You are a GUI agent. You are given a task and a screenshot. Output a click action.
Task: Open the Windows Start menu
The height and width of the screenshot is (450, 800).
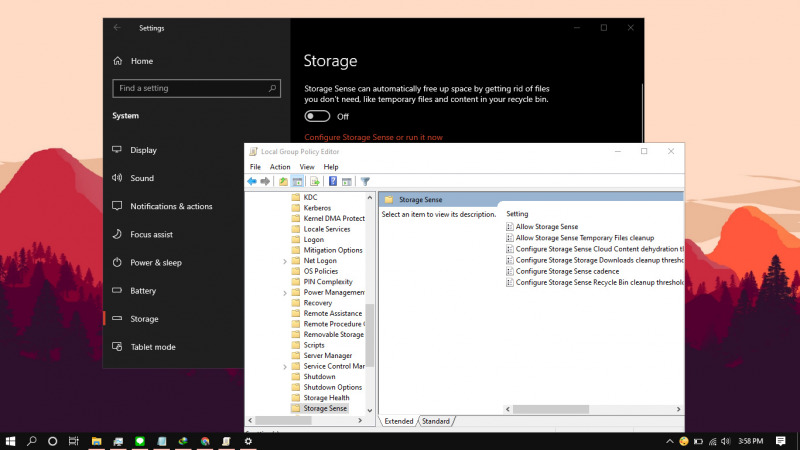[10, 441]
